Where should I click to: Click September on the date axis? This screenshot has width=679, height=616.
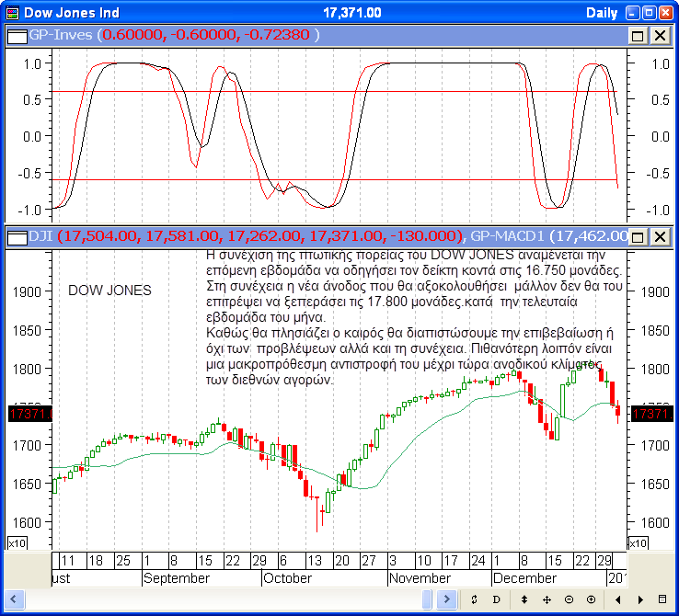tap(177, 578)
